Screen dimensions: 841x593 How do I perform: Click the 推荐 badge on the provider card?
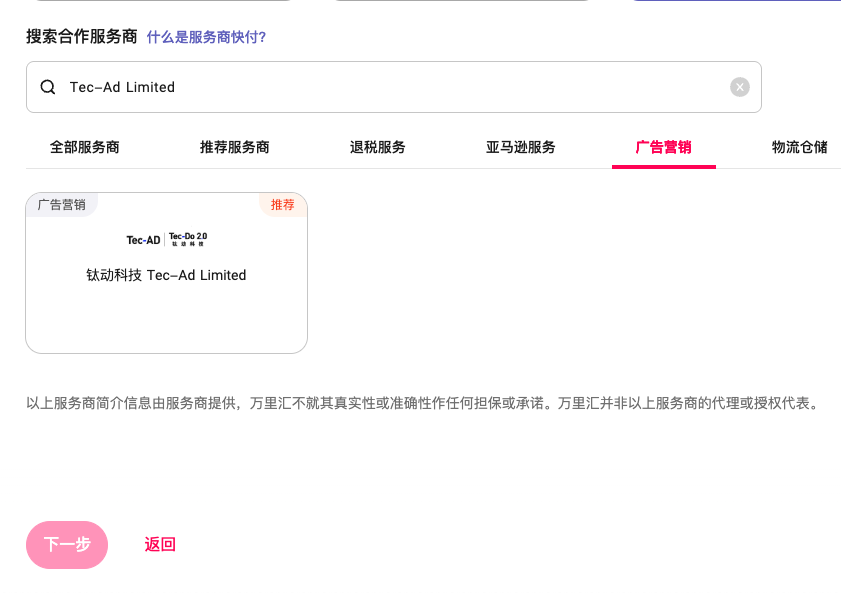coord(283,205)
